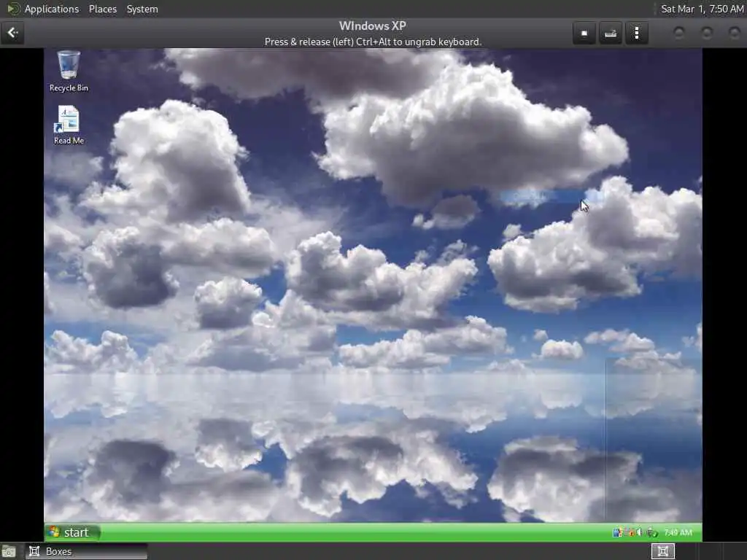Open the System menu
The image size is (747, 560).
click(x=142, y=9)
